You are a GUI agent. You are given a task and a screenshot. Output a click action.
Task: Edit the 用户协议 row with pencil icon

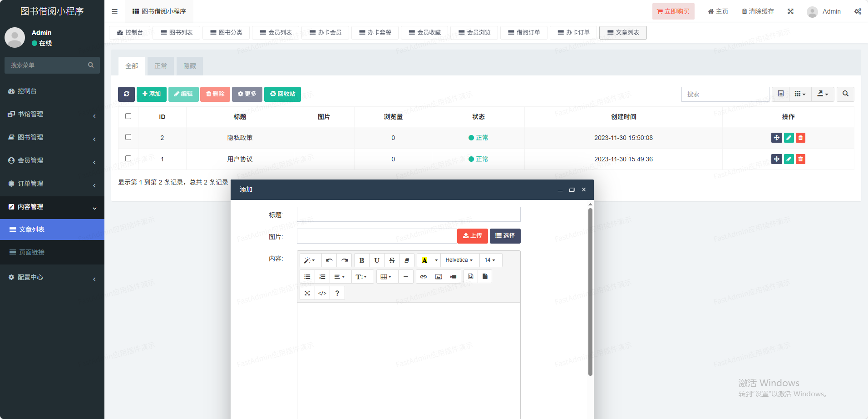click(x=789, y=159)
